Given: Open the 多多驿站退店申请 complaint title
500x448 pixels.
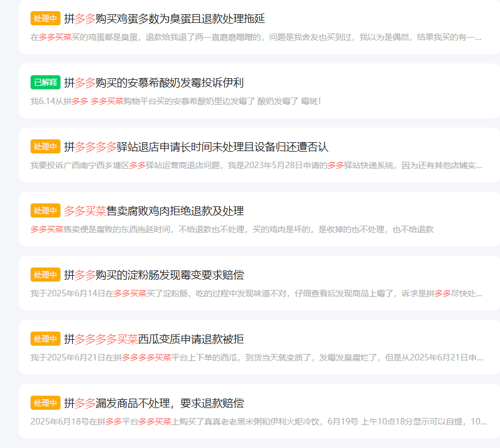Looking at the screenshot, I should pos(196,147).
